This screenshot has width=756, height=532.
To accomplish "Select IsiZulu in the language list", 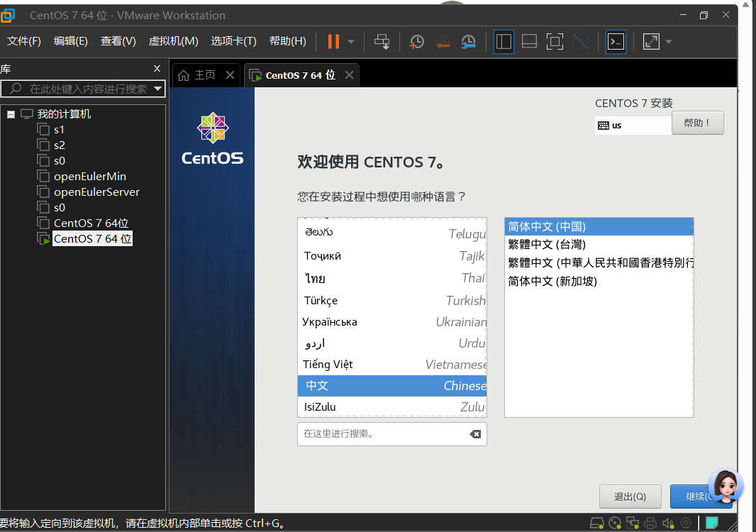I will tap(392, 406).
